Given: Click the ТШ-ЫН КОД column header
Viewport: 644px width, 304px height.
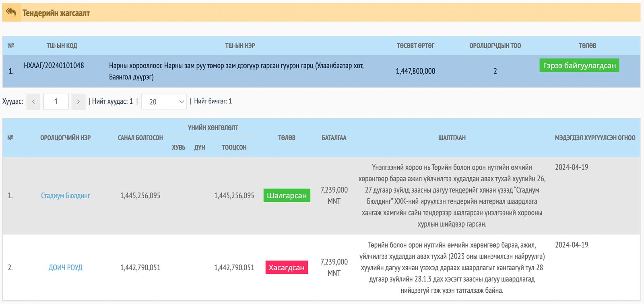Looking at the screenshot, I should (x=62, y=46).
